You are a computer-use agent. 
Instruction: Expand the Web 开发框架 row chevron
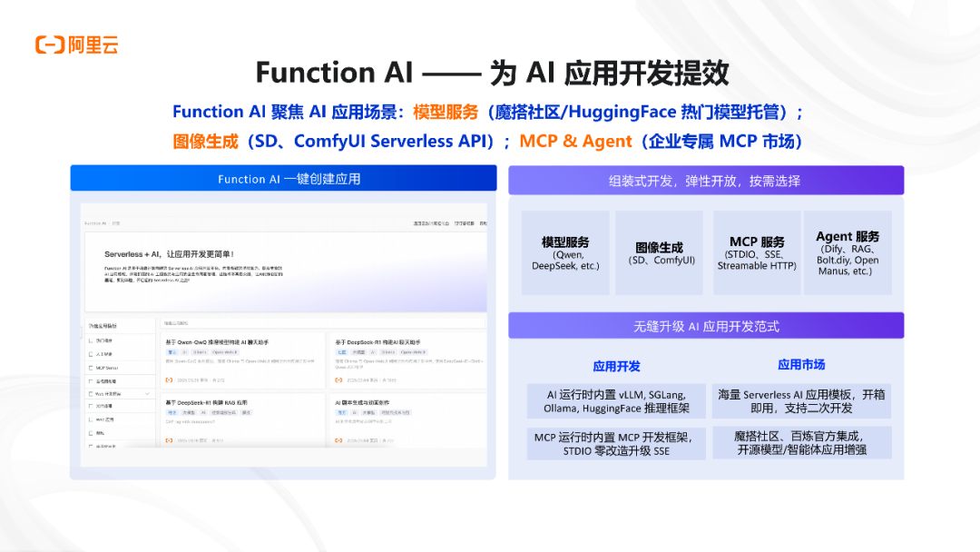coord(148,394)
